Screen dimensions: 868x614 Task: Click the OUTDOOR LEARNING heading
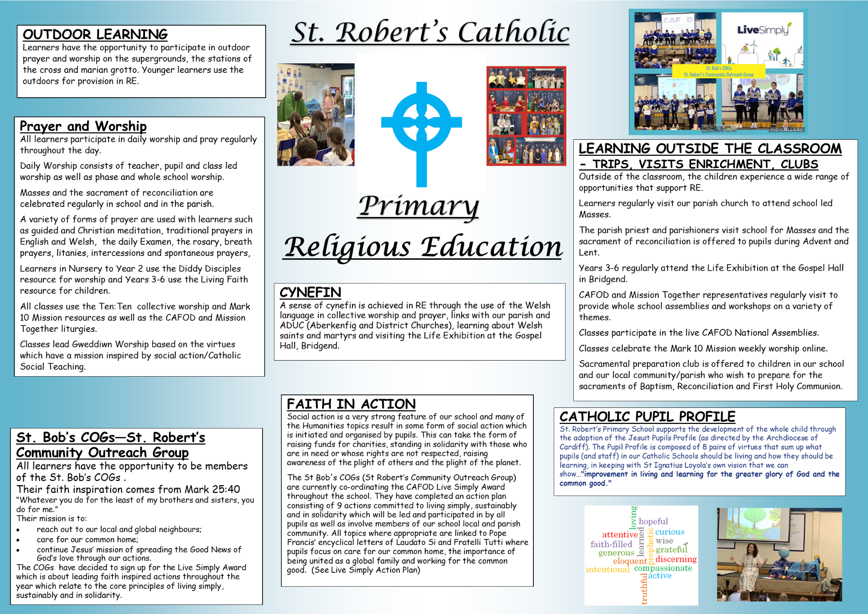pos(95,34)
